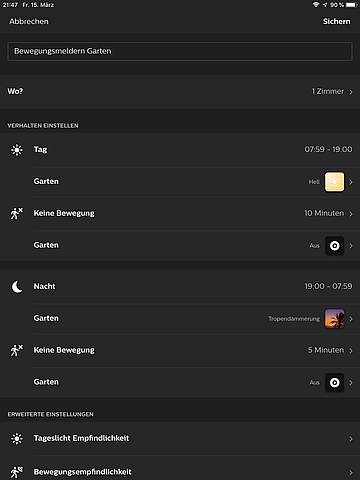Viewport: 360px width, 480px height.
Task: Tap Abbrechen to cancel
Action: coord(29,21)
